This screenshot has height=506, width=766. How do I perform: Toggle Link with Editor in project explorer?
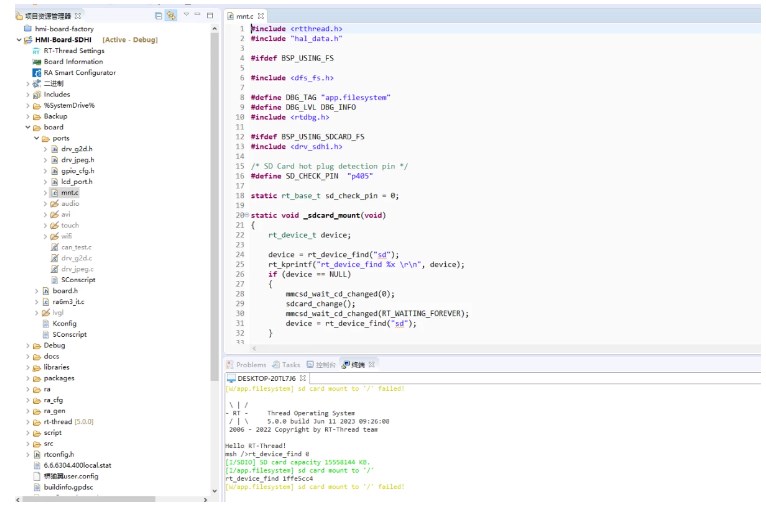point(171,16)
